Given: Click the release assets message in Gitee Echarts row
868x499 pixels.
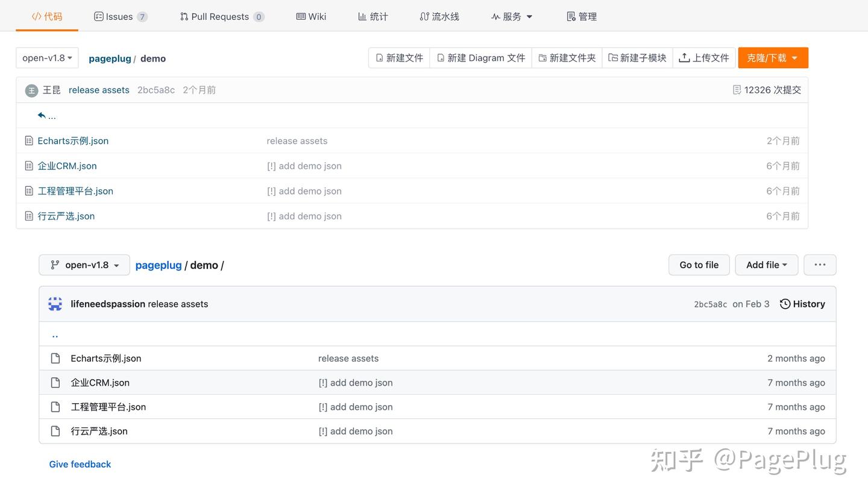Looking at the screenshot, I should (297, 140).
